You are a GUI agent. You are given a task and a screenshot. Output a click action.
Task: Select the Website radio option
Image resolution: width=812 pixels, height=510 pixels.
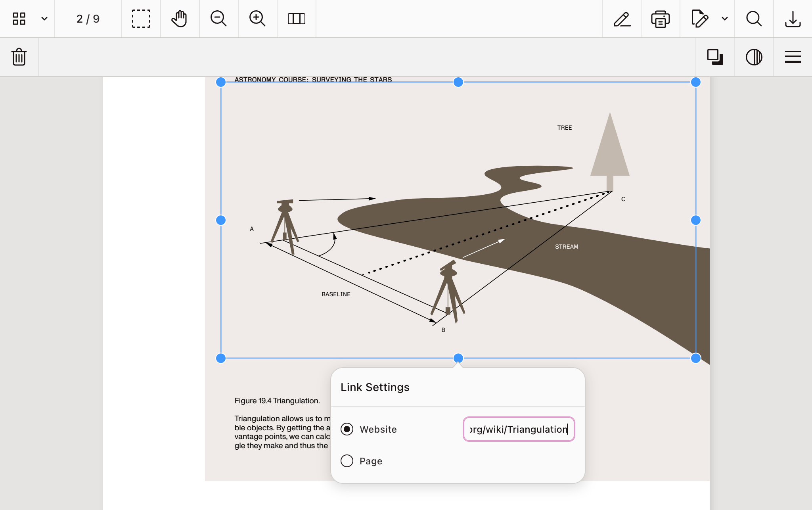pyautogui.click(x=347, y=429)
